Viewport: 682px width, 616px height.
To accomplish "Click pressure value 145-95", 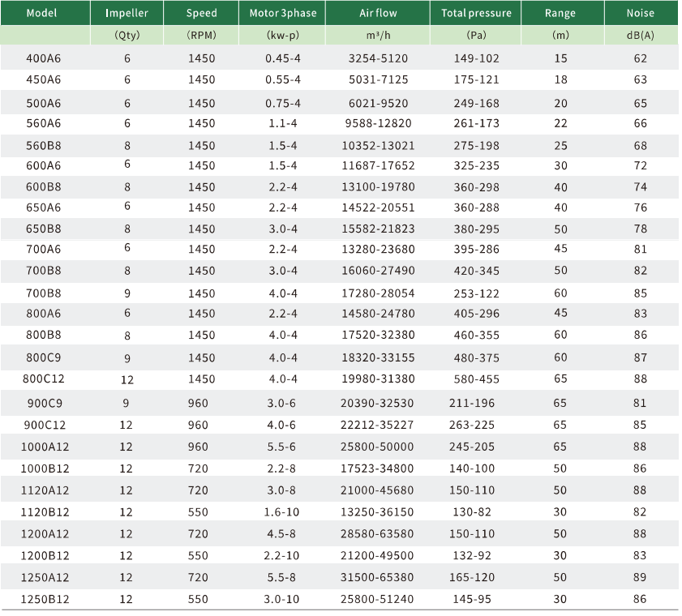I will pyautogui.click(x=472, y=599).
